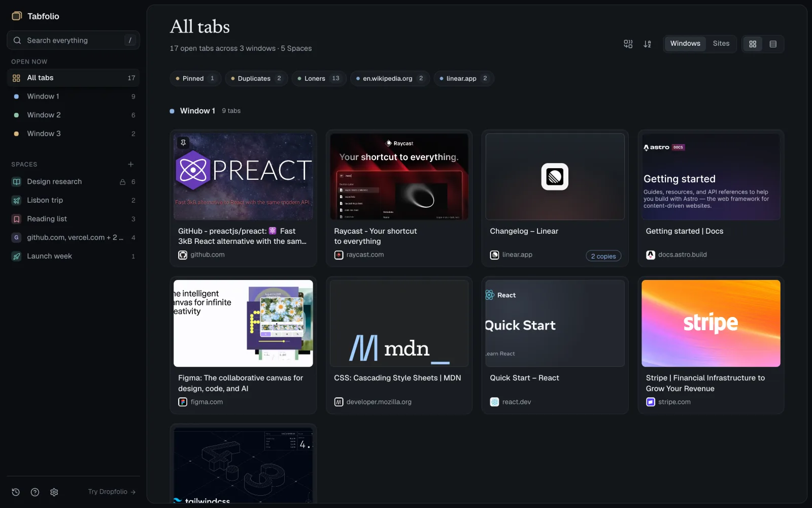Click the pin icon on Preact card
Image resolution: width=812 pixels, height=508 pixels.
[x=183, y=143]
